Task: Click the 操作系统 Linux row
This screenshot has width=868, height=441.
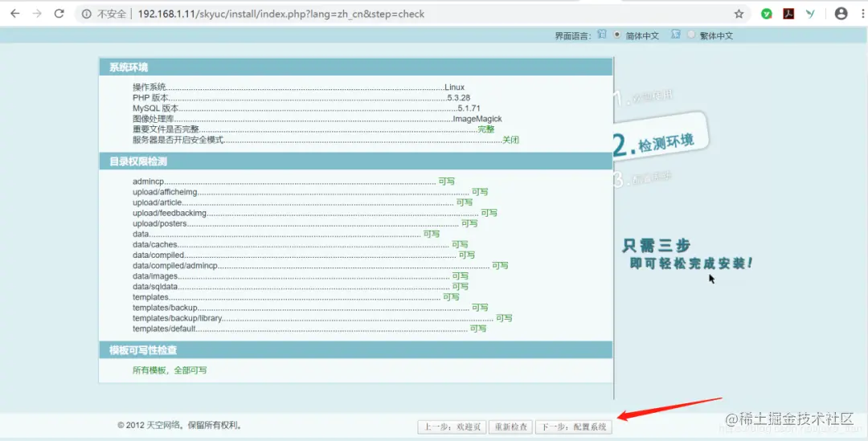Action: coord(298,87)
